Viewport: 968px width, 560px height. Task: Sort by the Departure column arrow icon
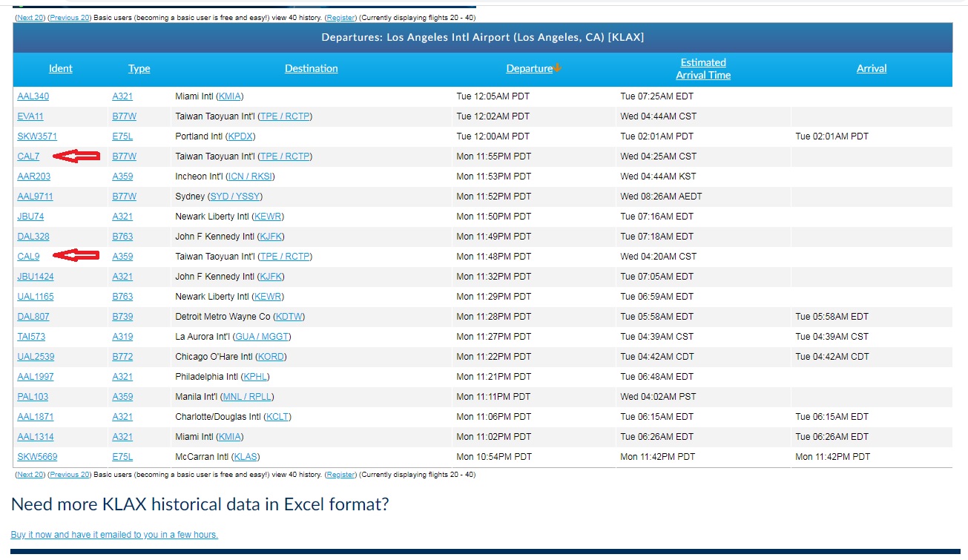pyautogui.click(x=557, y=68)
